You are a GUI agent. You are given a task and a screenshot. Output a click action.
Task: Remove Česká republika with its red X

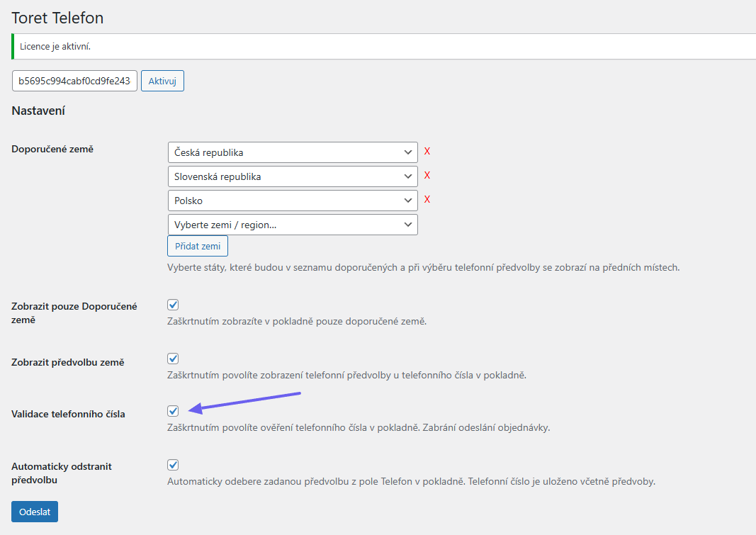[x=427, y=152]
